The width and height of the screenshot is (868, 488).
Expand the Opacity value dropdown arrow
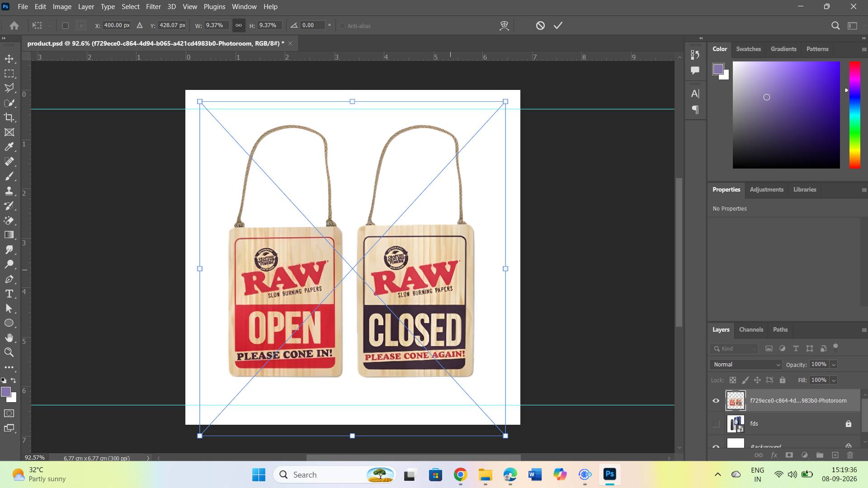pyautogui.click(x=833, y=365)
